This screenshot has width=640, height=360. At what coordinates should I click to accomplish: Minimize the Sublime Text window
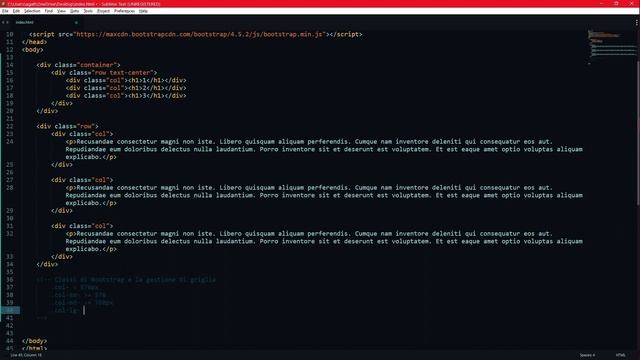tap(602, 4)
